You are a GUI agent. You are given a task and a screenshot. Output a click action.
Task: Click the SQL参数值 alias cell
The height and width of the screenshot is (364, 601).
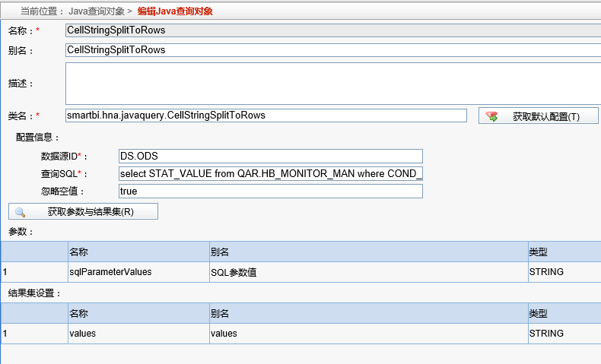coord(369,272)
